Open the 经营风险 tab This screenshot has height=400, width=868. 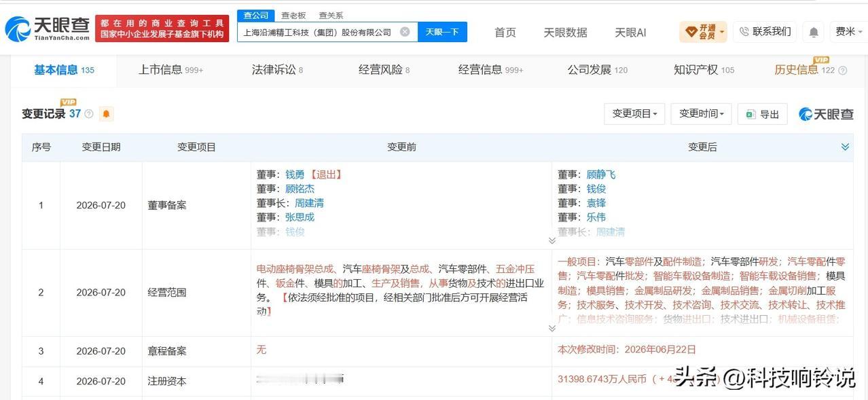(384, 70)
